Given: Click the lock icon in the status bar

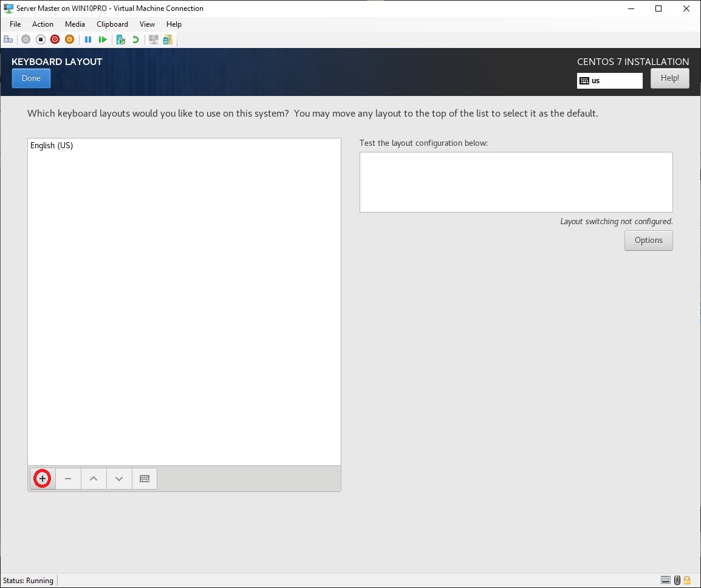Looking at the screenshot, I should [687, 580].
